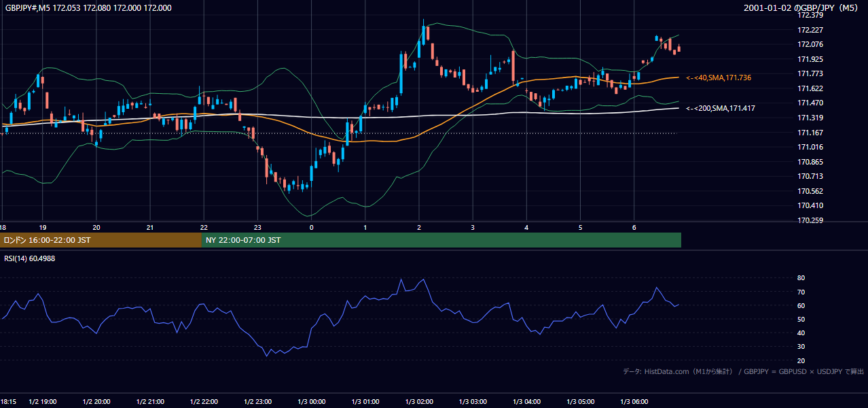The image size is (868, 408).
Task: Click the RSI scale value 60
Action: [x=801, y=305]
